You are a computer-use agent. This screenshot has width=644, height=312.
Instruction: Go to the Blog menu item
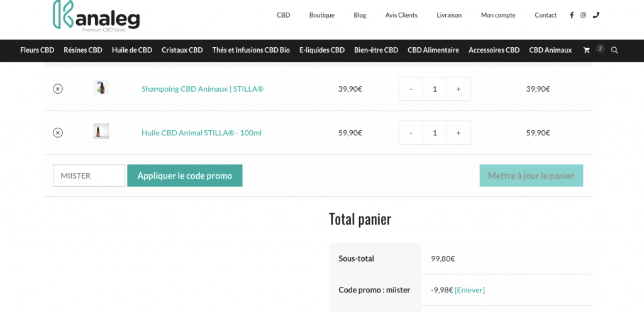pos(360,15)
